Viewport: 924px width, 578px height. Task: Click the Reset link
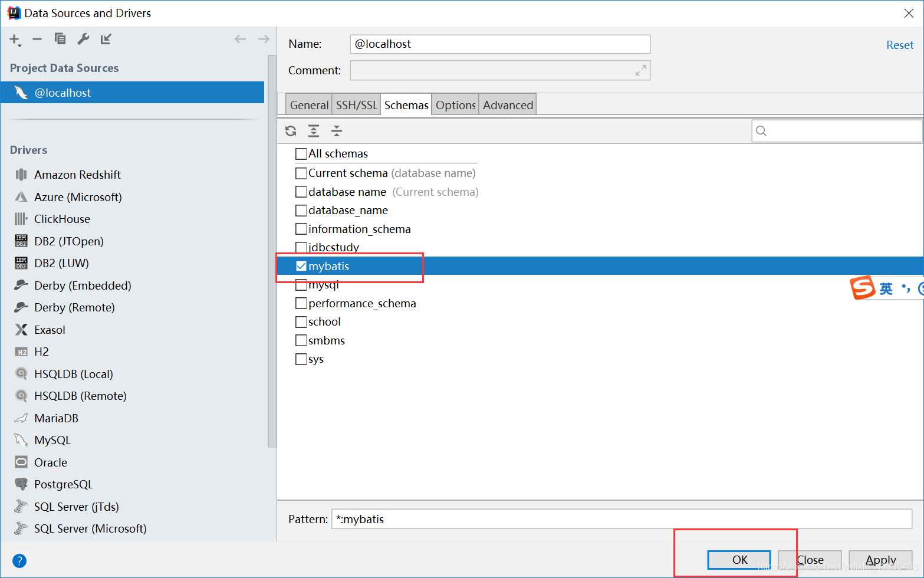coord(899,45)
